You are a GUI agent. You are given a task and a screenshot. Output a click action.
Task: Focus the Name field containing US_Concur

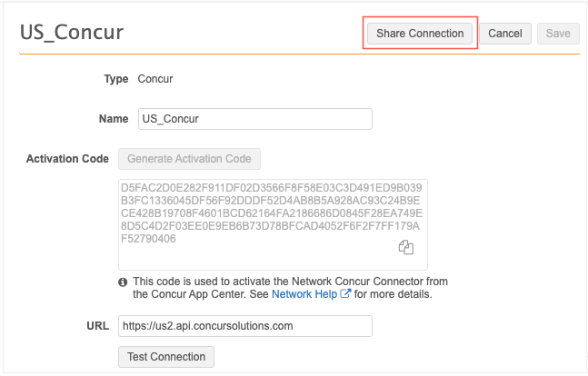point(254,119)
